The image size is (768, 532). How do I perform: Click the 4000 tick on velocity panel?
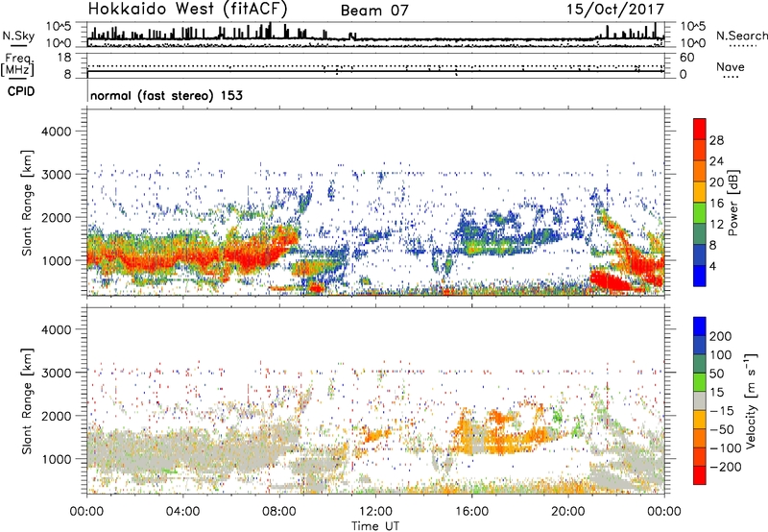(x=56, y=329)
